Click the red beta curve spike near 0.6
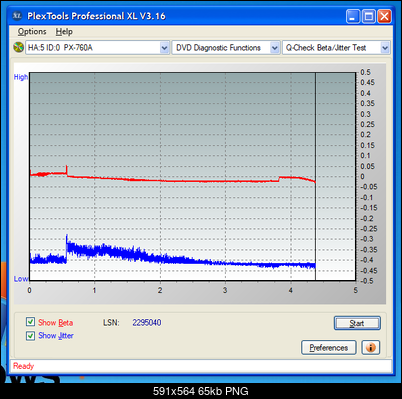Image resolution: width=402 pixels, height=399 pixels. (x=67, y=170)
